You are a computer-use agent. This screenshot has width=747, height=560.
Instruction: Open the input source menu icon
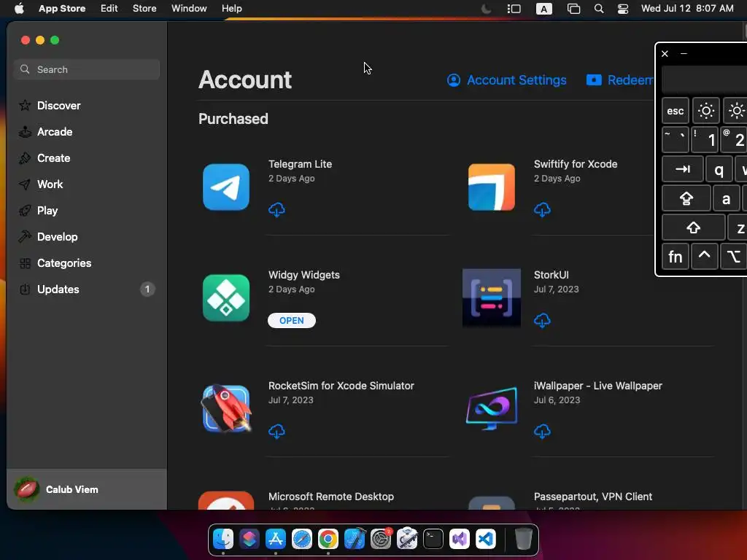click(x=544, y=9)
